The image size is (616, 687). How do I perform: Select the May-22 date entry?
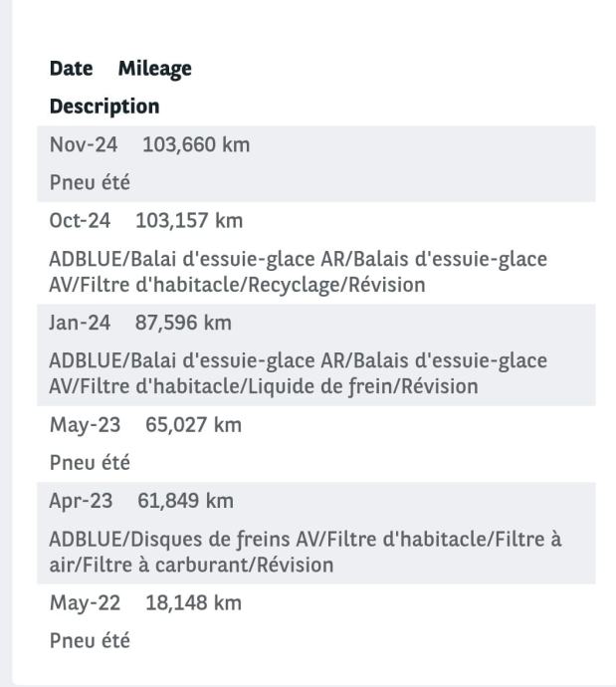(x=85, y=603)
